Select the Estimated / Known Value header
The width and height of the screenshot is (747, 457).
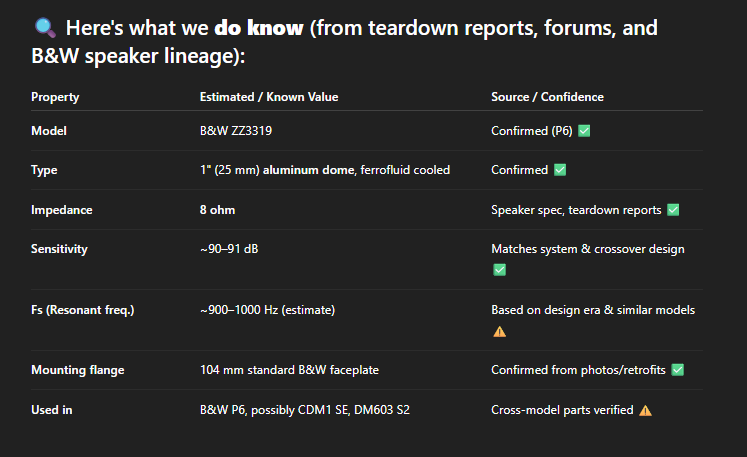tap(269, 97)
